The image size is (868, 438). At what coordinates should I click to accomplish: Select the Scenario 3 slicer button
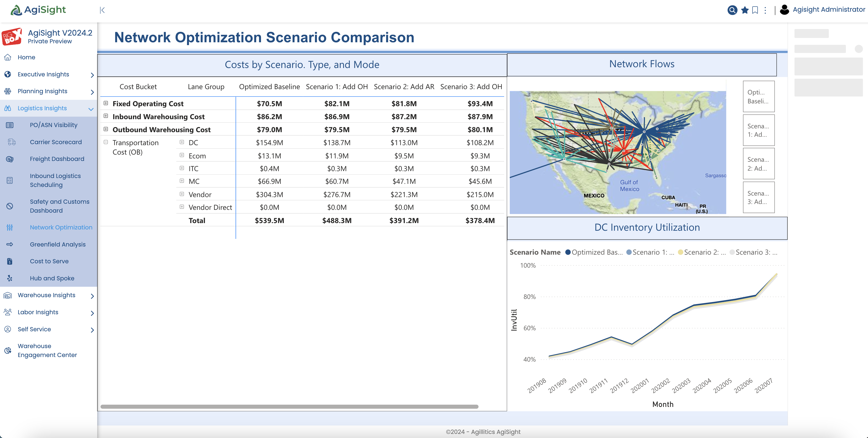pyautogui.click(x=759, y=197)
